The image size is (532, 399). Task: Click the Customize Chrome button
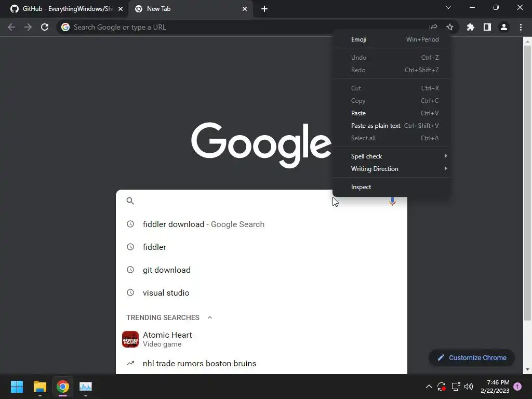click(472, 357)
